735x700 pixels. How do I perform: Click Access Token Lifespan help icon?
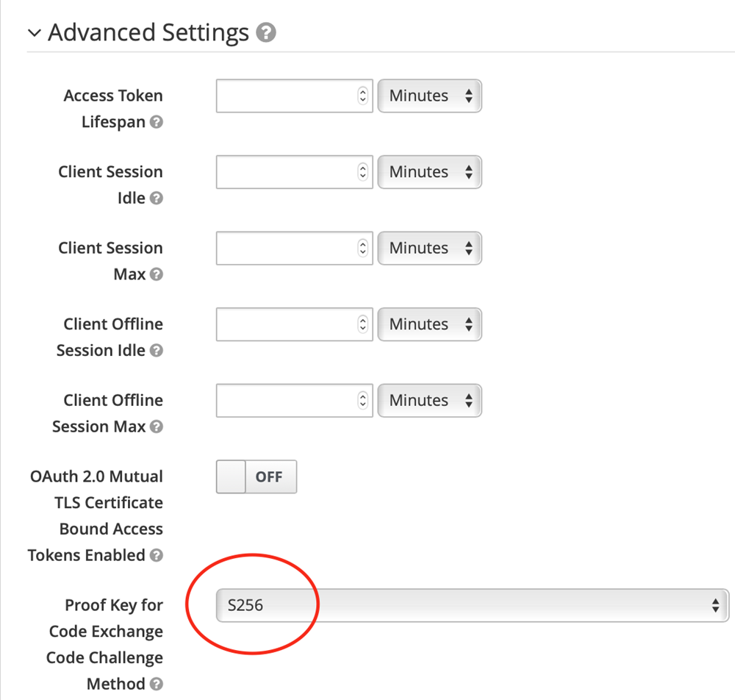(156, 122)
